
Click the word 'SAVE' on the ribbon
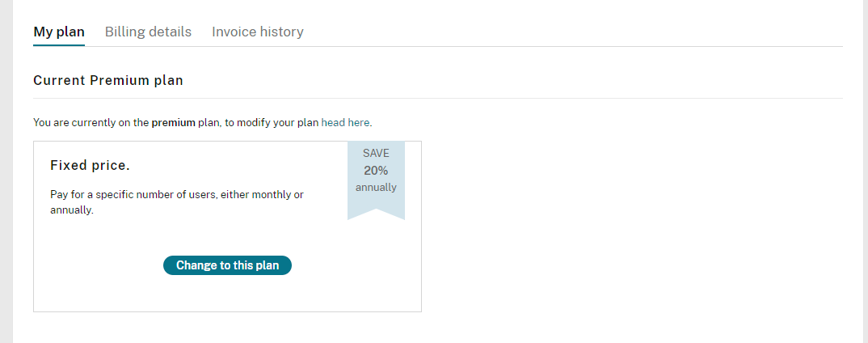point(376,154)
